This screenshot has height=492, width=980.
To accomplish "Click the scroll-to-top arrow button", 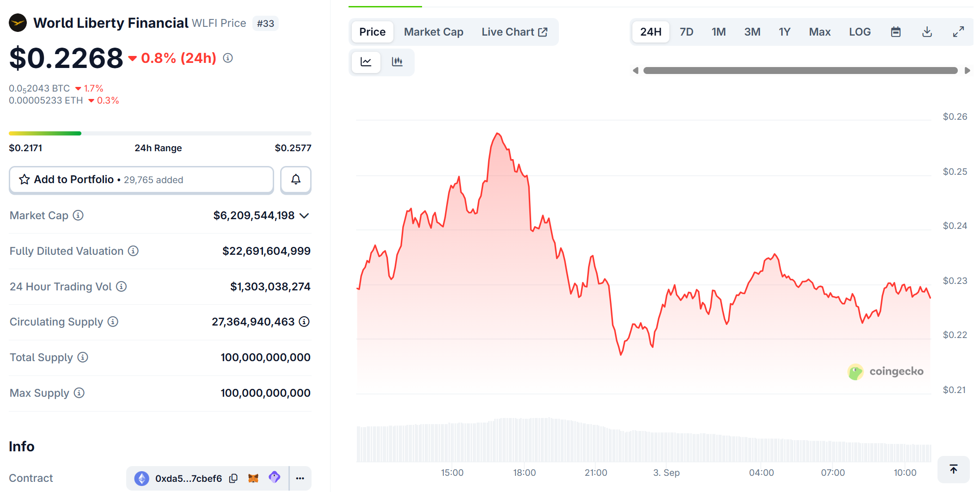I will click(953, 469).
